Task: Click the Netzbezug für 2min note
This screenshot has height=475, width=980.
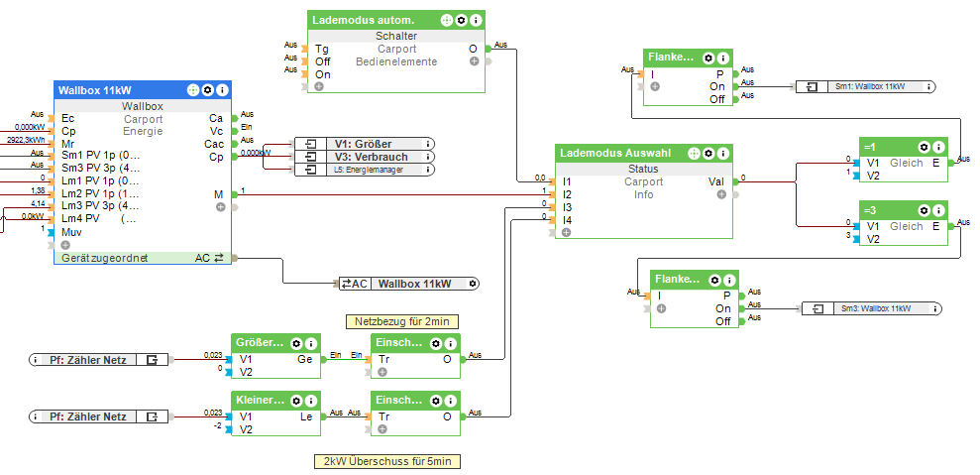Action: coord(402,321)
